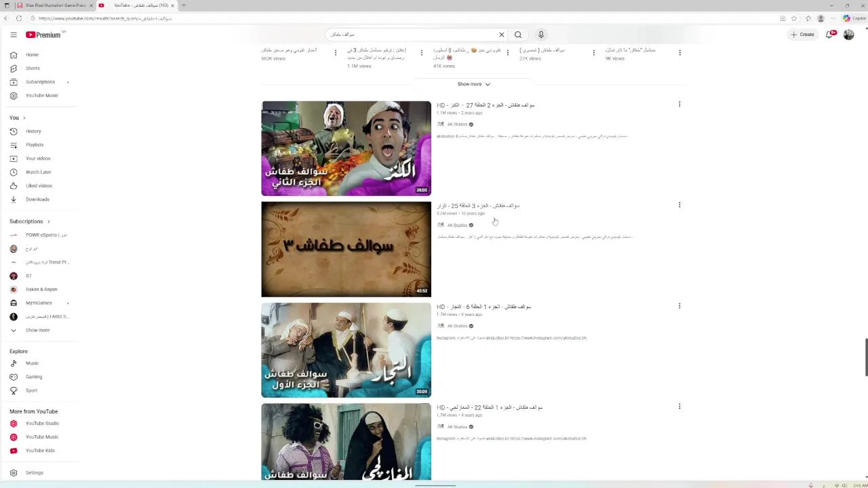
Task: Open More from YouTube's YouTube Music
Action: (41, 437)
